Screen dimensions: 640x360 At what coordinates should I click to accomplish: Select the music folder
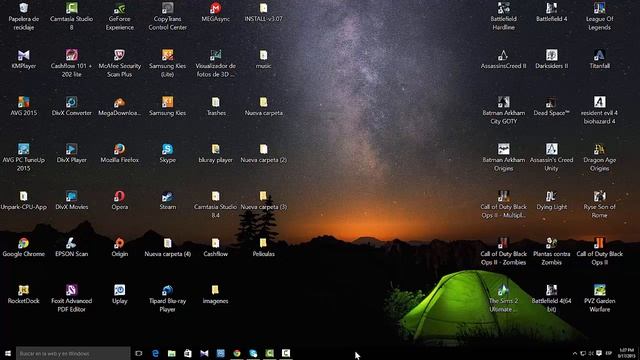[263, 59]
